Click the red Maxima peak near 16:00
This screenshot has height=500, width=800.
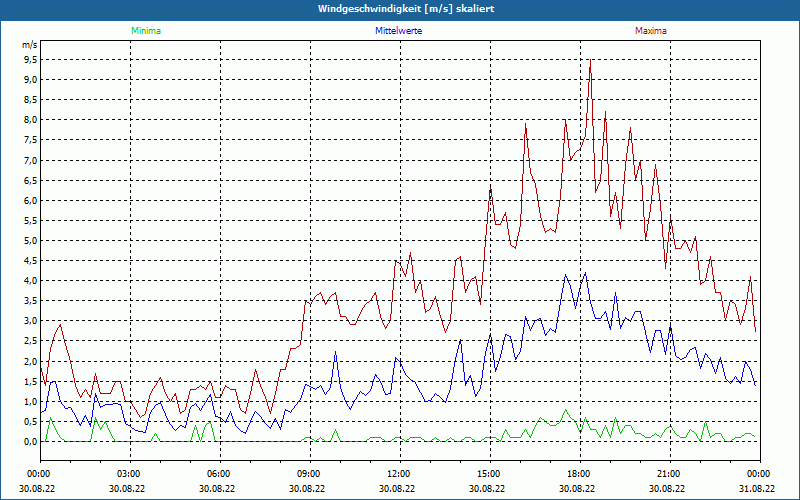point(526,123)
